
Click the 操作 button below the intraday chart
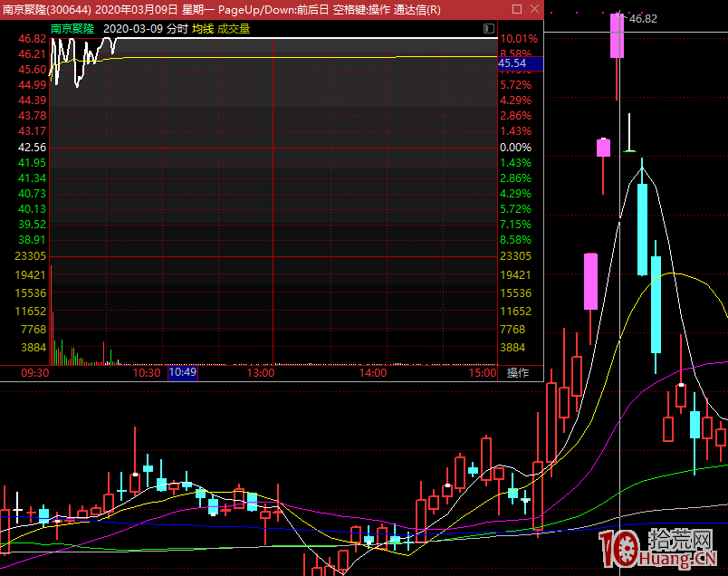pos(518,372)
